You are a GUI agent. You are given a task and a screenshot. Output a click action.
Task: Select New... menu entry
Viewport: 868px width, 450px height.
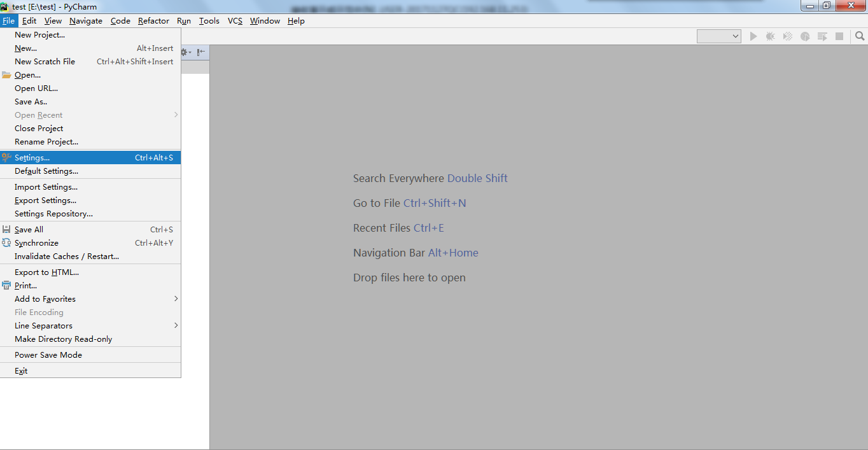click(x=90, y=48)
